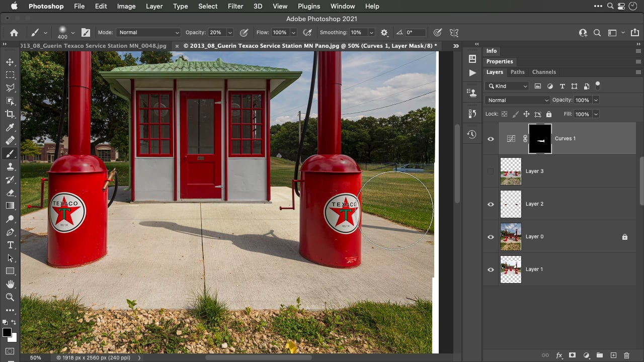Select the Crop tool
The image size is (644, 362).
pyautogui.click(x=10, y=114)
